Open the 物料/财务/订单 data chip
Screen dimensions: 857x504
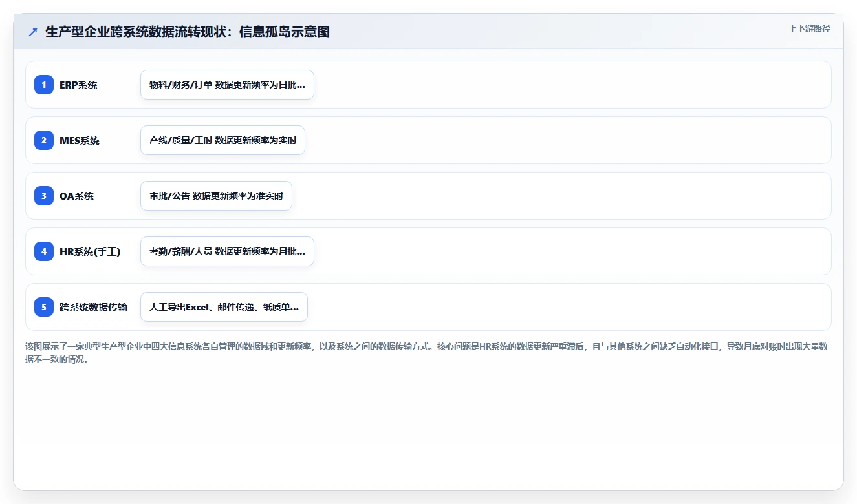(x=227, y=85)
